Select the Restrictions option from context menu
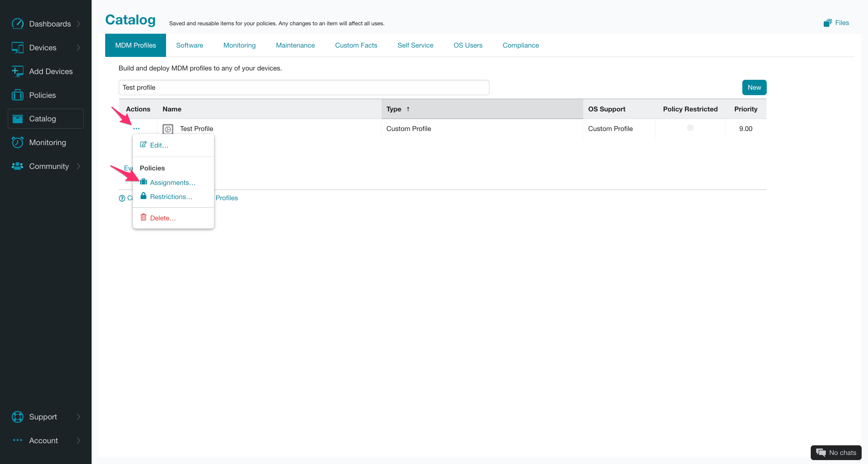 pos(171,196)
